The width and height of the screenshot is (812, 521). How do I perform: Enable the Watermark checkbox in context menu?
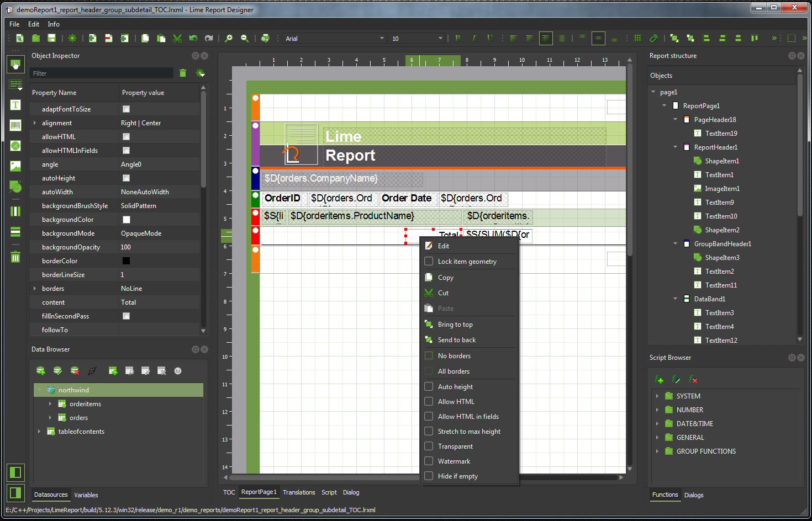pos(429,461)
